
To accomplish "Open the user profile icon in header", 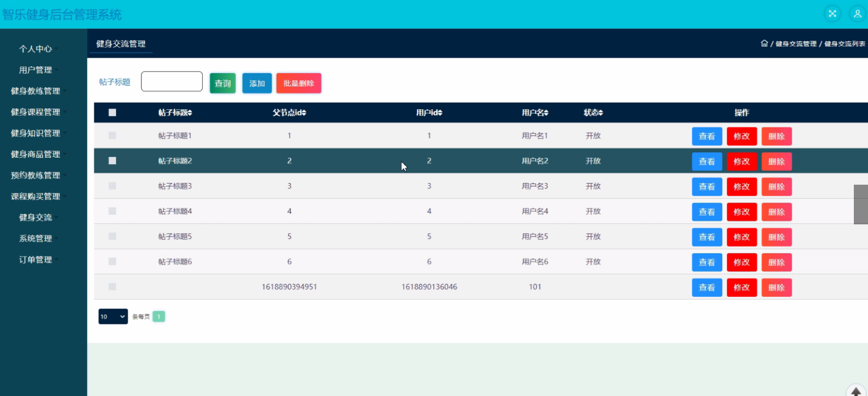I will (857, 14).
